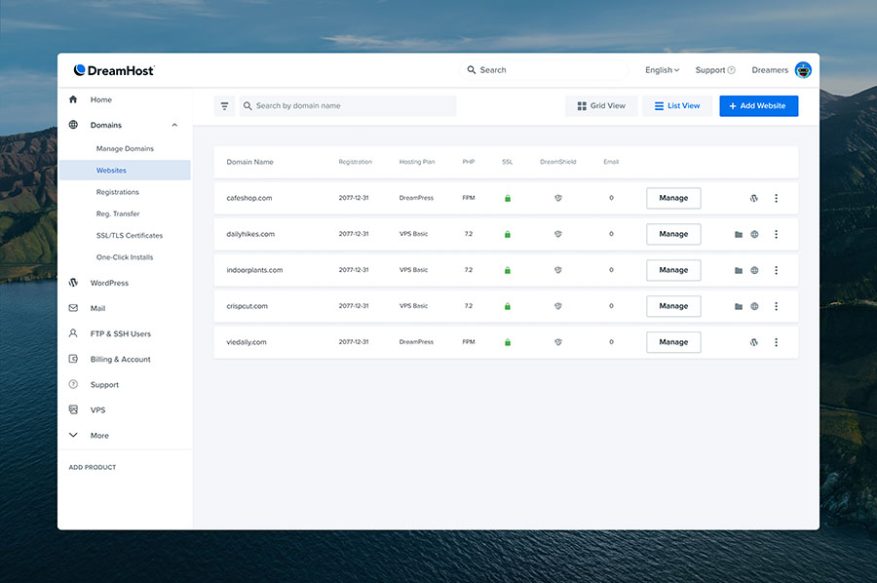The width and height of the screenshot is (877, 583).
Task: Open the three-dot menu for viedaily.com
Action: coord(776,342)
